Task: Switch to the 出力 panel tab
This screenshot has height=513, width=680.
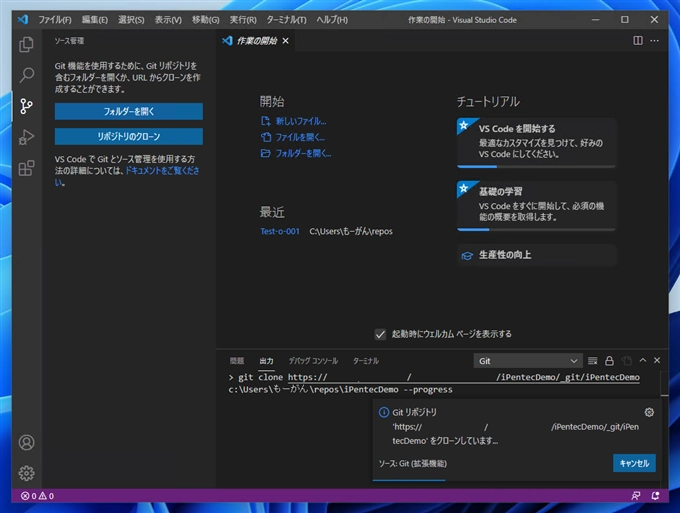Action: pos(266,361)
